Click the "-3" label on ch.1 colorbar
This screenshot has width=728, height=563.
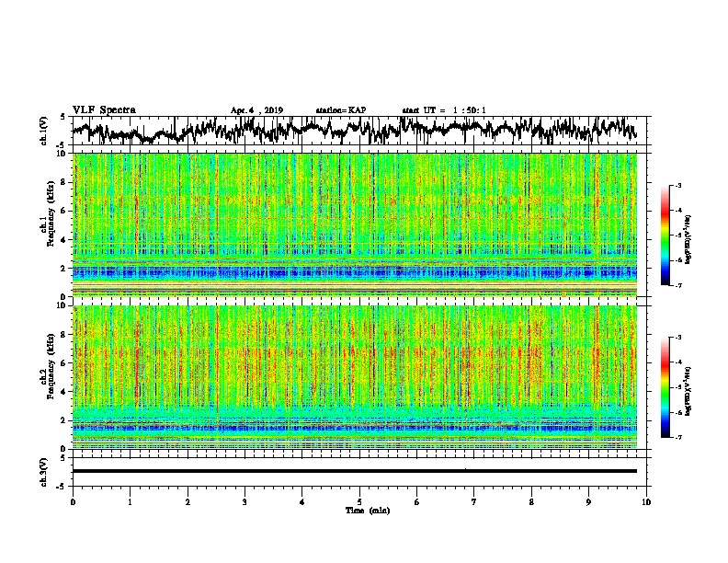tap(677, 185)
